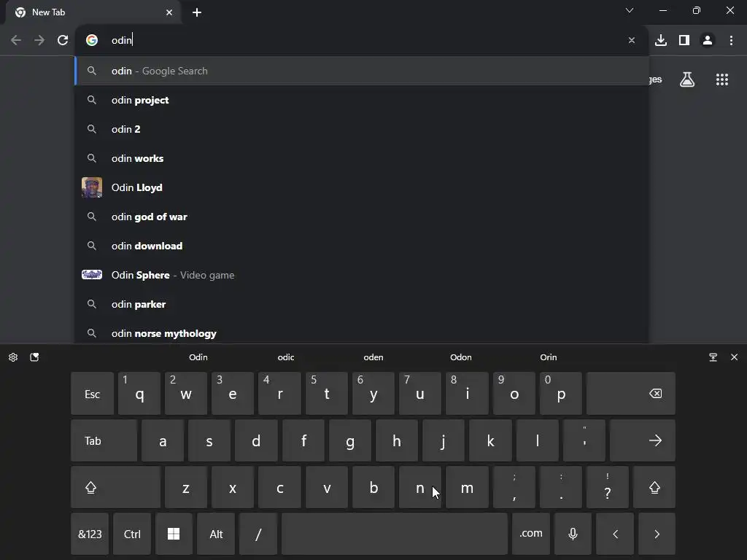Image resolution: width=747 pixels, height=560 pixels.
Task: Open the Chrome profile avatar
Action: tap(708, 40)
